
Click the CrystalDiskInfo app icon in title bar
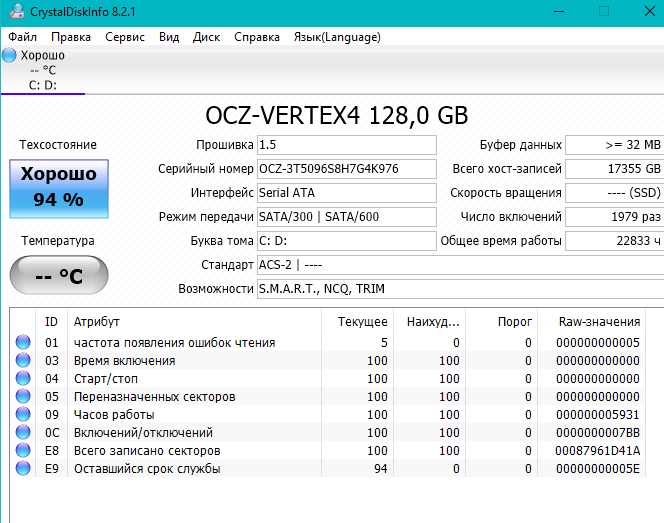click(17, 11)
